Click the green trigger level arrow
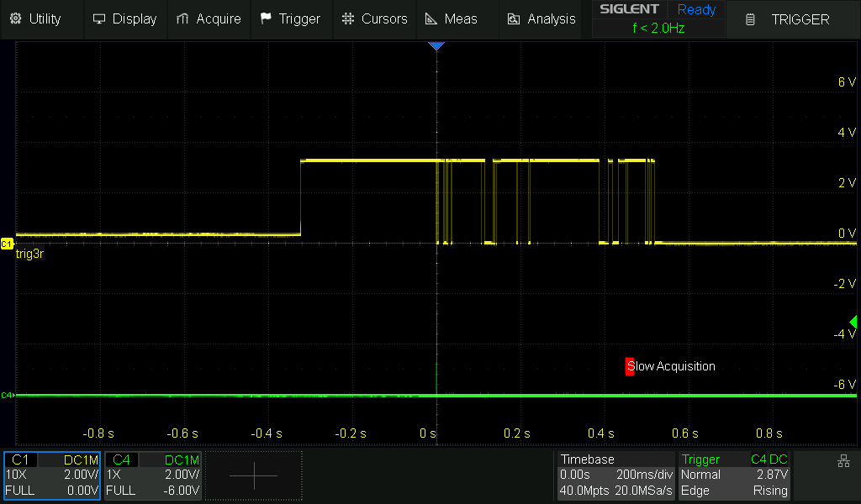 [x=853, y=323]
